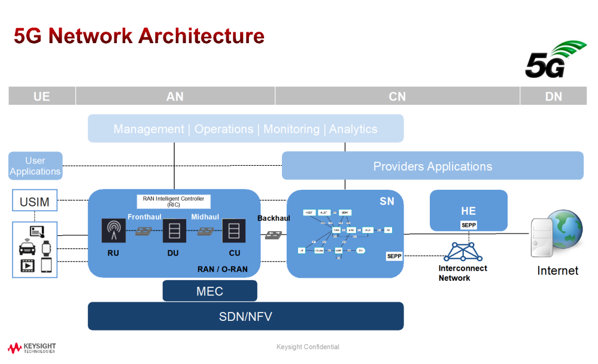This screenshot has height=364, width=598.
Task: Select the smartwatch device icon
Action: [x=46, y=248]
